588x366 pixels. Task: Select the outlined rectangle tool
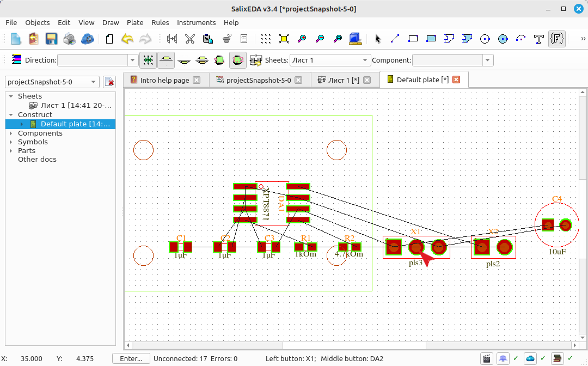click(x=413, y=39)
